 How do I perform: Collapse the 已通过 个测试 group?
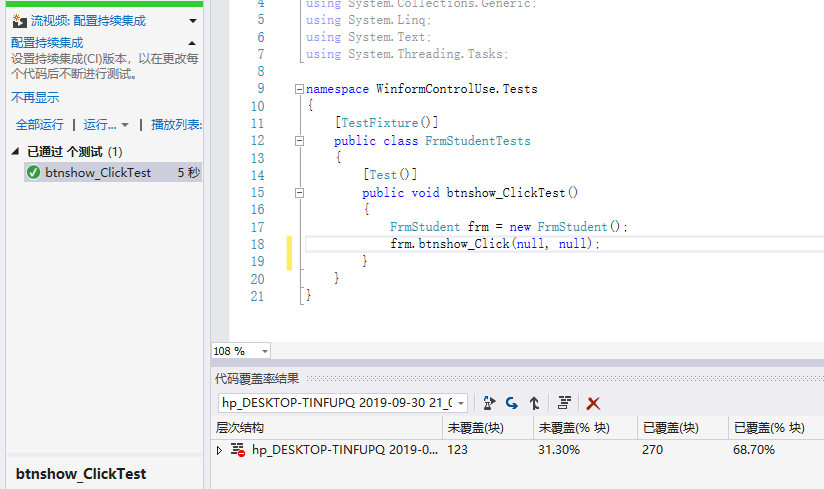(x=15, y=152)
